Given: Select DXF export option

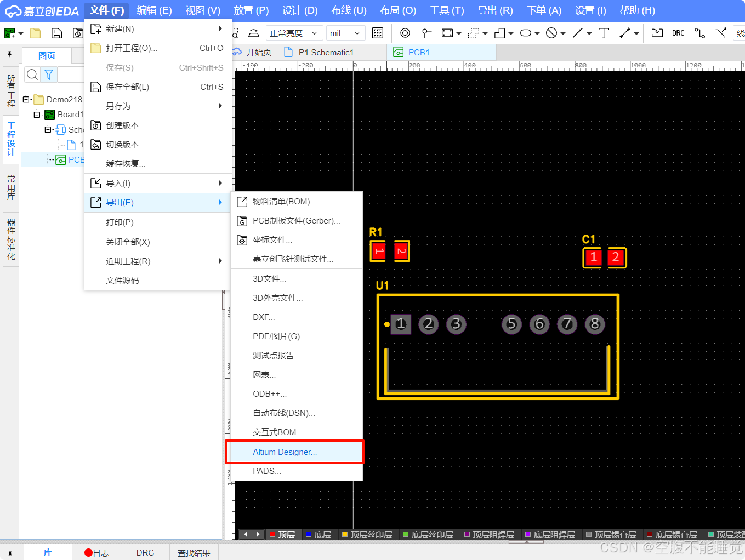Looking at the screenshot, I should pos(297,317).
